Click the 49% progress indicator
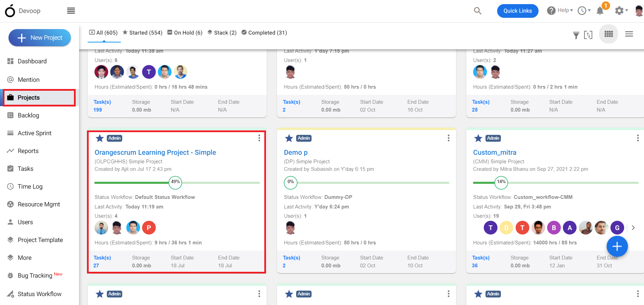644x305 pixels. point(175,182)
